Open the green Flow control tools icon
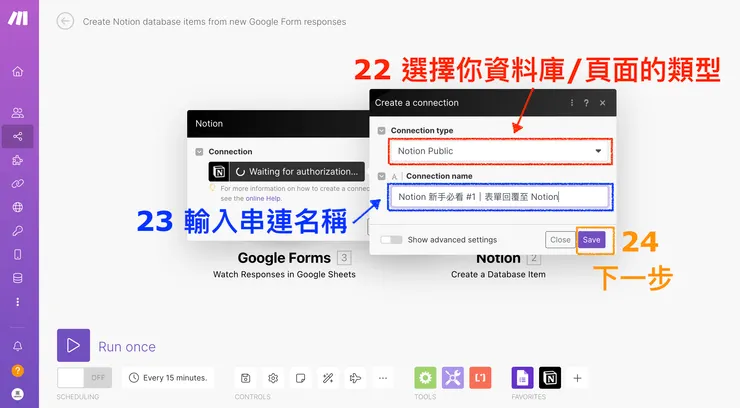This screenshot has height=408, width=740. point(425,378)
